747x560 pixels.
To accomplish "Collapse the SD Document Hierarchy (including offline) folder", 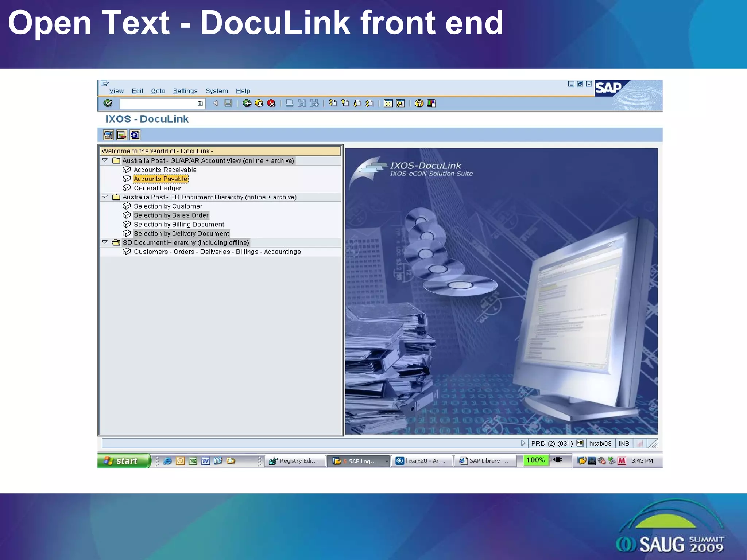I will (x=105, y=242).
